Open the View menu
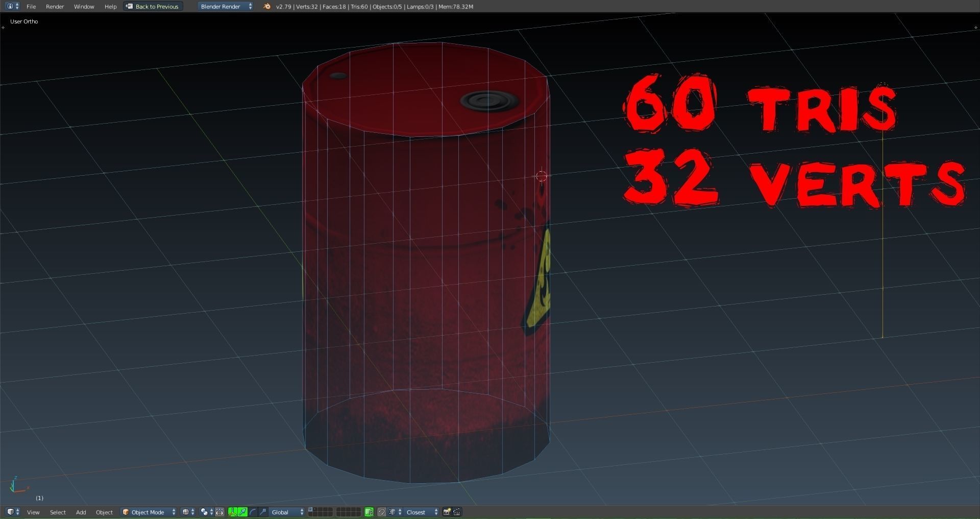The width and height of the screenshot is (980, 519). (33, 512)
